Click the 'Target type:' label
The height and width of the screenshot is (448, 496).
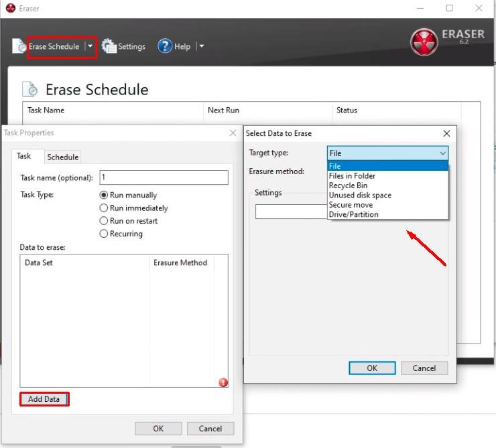(269, 153)
